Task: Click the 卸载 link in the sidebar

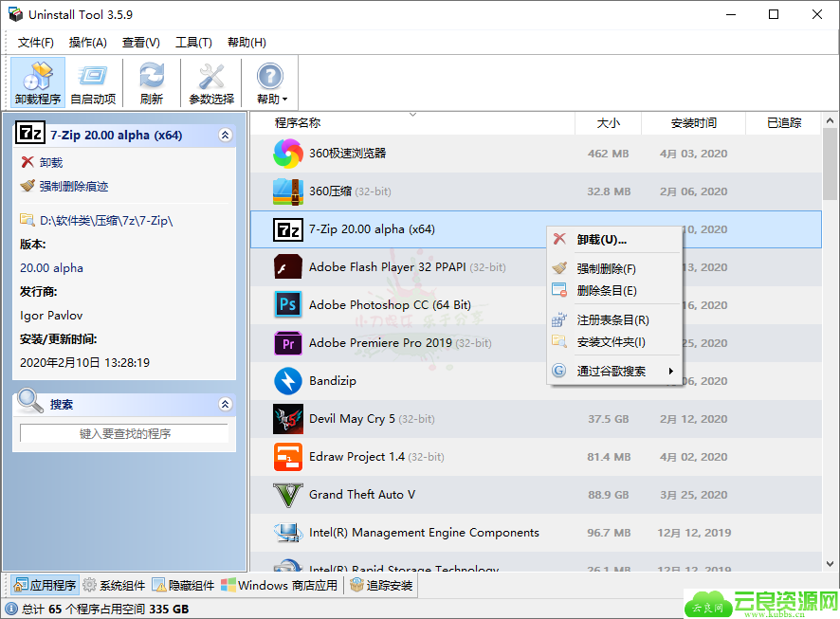Action: 51,162
